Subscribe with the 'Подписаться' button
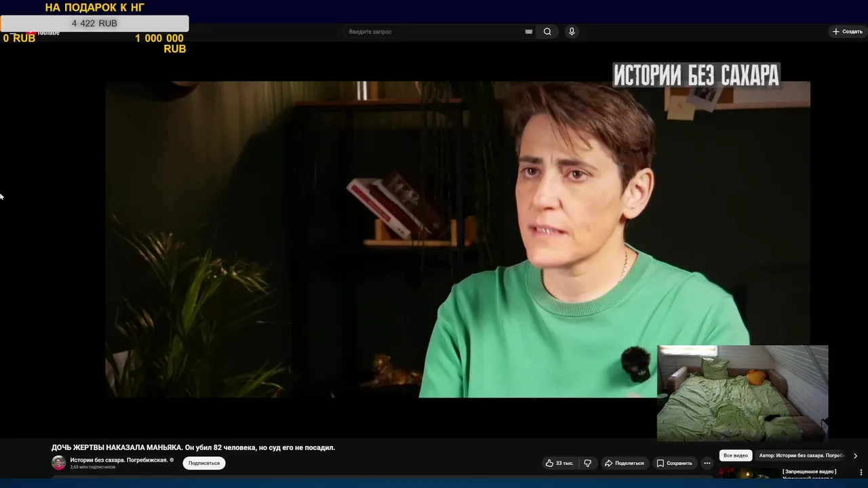 click(x=204, y=464)
